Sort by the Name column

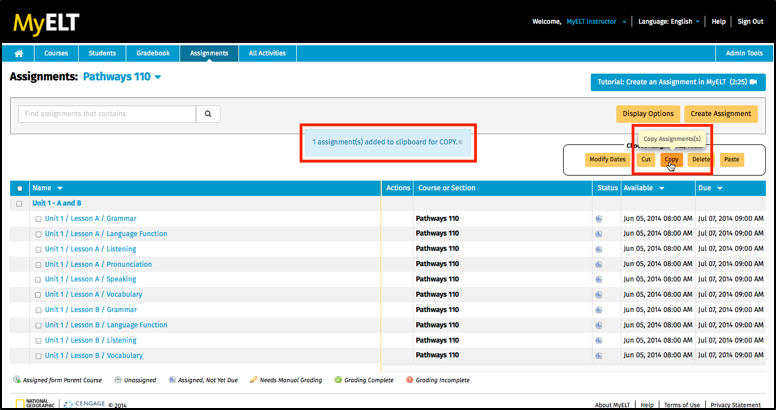pyautogui.click(x=48, y=188)
